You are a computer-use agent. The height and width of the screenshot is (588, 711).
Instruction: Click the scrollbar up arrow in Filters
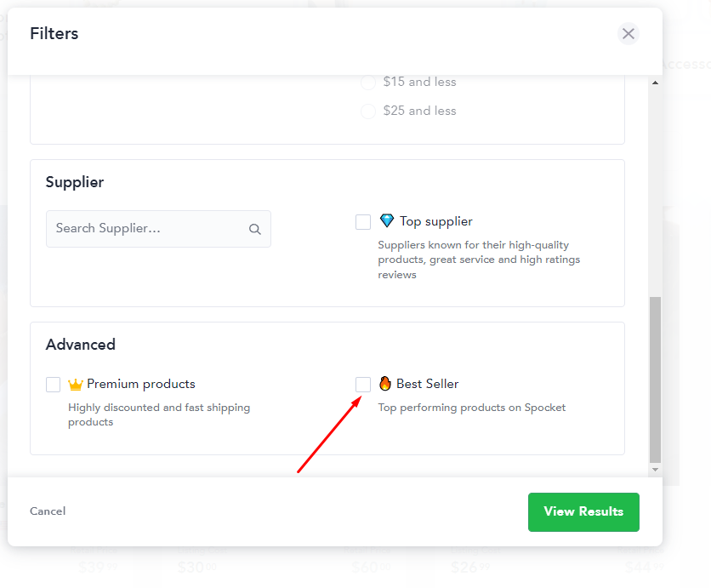tap(655, 83)
